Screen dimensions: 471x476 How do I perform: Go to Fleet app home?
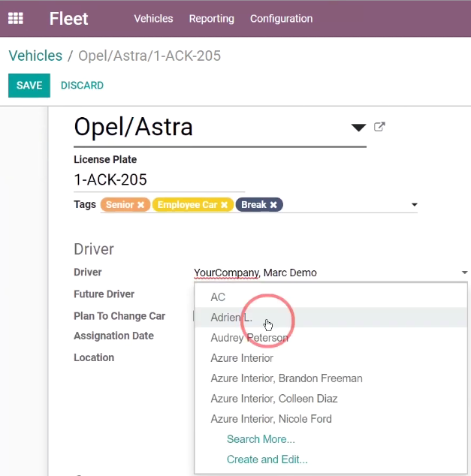(x=68, y=19)
